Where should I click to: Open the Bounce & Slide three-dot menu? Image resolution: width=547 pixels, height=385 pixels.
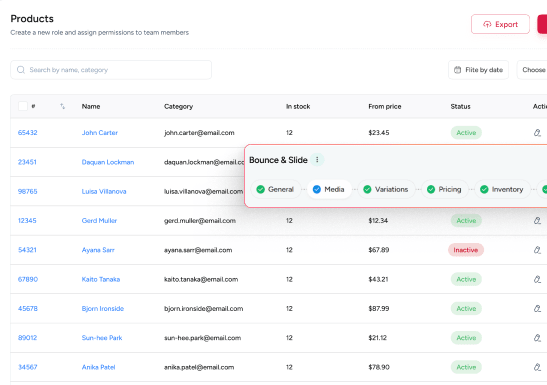317,160
